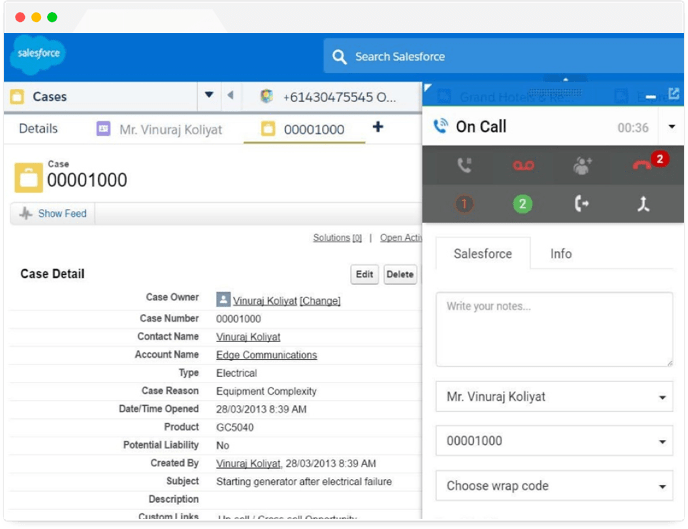This screenshot has width=688, height=529.
Task: Click the Equipment Complexity case reason value
Action: click(266, 391)
